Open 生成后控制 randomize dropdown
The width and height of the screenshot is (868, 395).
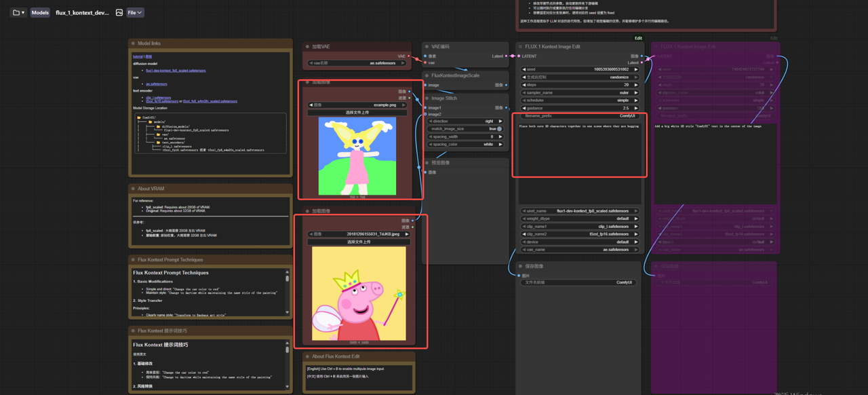pos(580,77)
